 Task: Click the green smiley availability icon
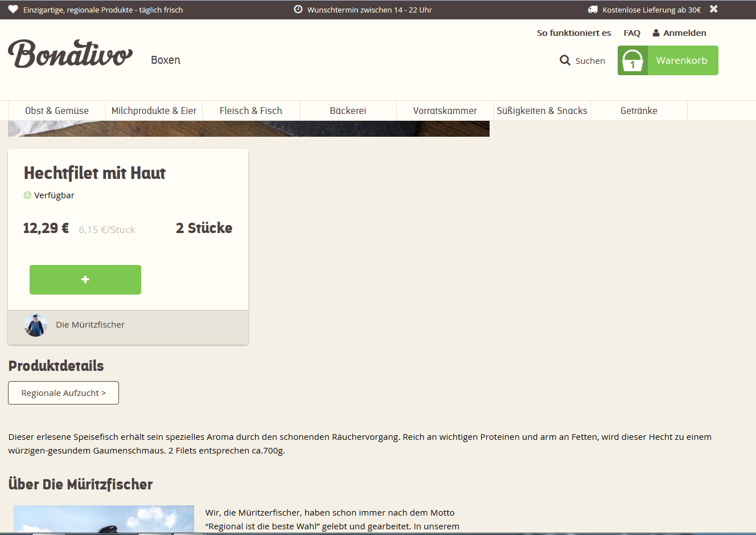pos(27,195)
